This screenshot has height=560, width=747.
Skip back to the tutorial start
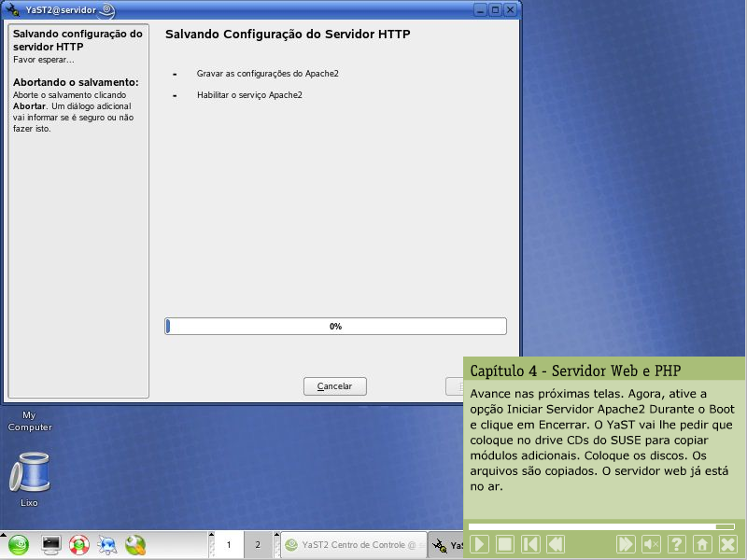pyautogui.click(x=530, y=544)
